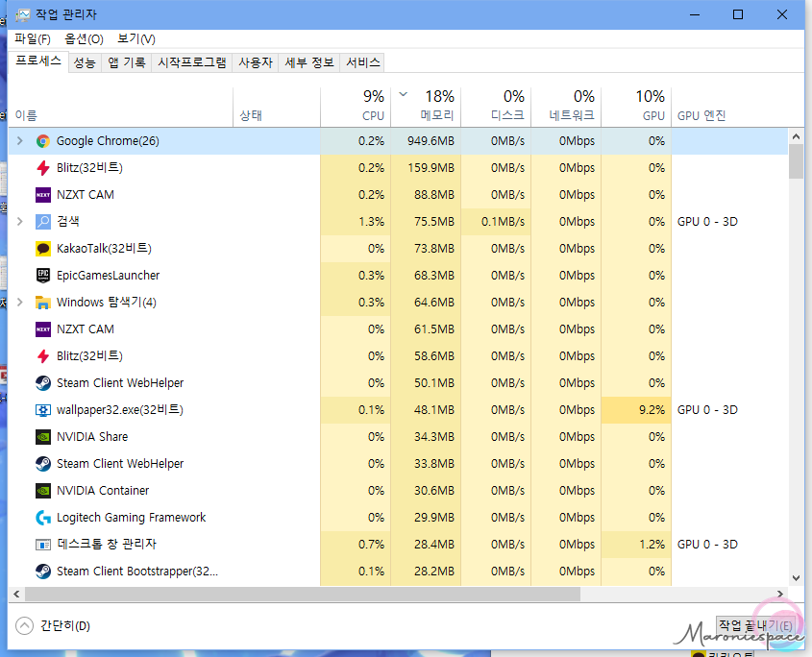Open the 보기(V) menu
This screenshot has width=812, height=657.
[x=136, y=38]
